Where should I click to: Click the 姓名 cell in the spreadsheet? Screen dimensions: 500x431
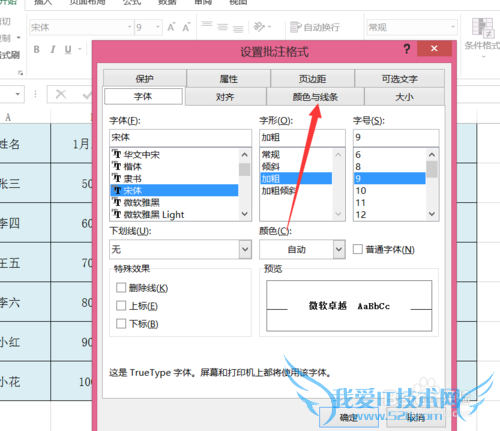pyautogui.click(x=25, y=144)
